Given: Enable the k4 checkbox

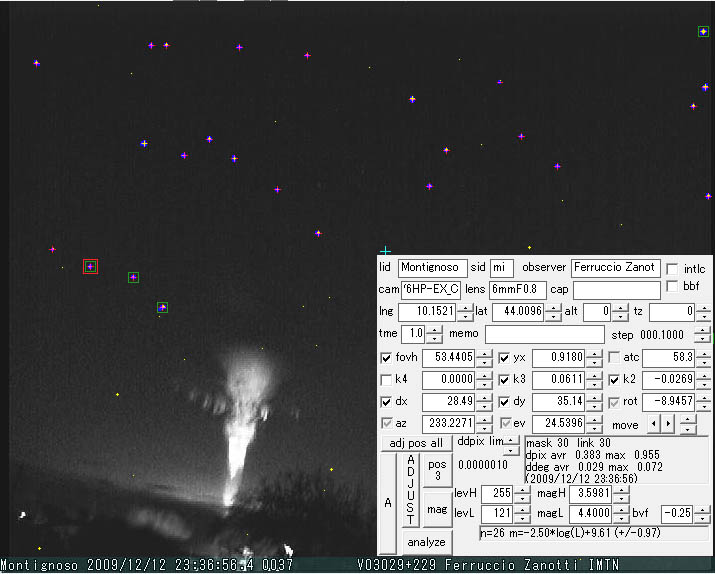Looking at the screenshot, I should click(x=386, y=380).
